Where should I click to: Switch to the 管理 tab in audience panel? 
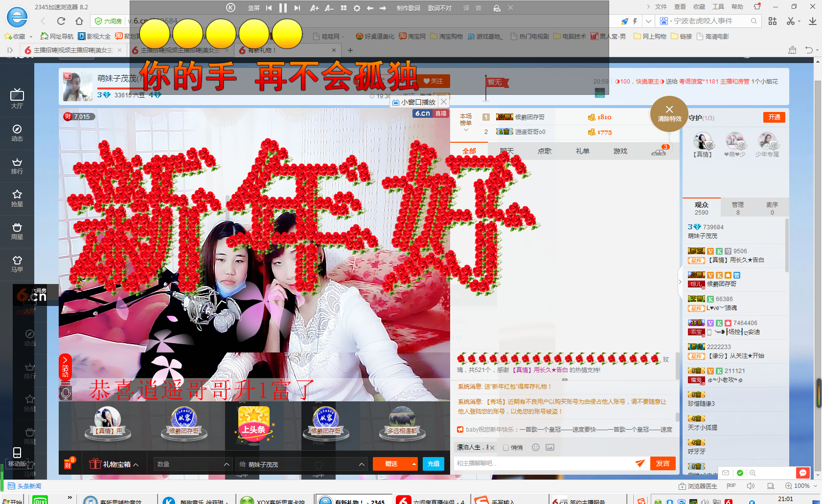(x=738, y=208)
